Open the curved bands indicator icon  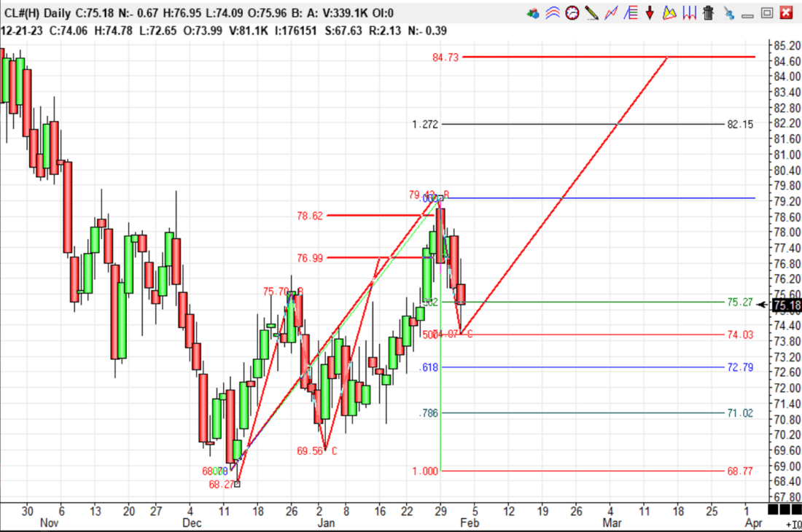(x=553, y=13)
